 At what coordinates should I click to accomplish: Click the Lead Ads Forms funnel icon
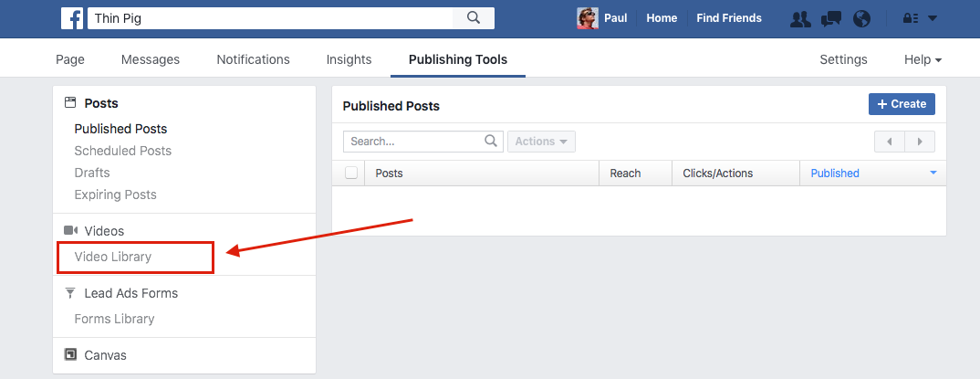click(70, 292)
